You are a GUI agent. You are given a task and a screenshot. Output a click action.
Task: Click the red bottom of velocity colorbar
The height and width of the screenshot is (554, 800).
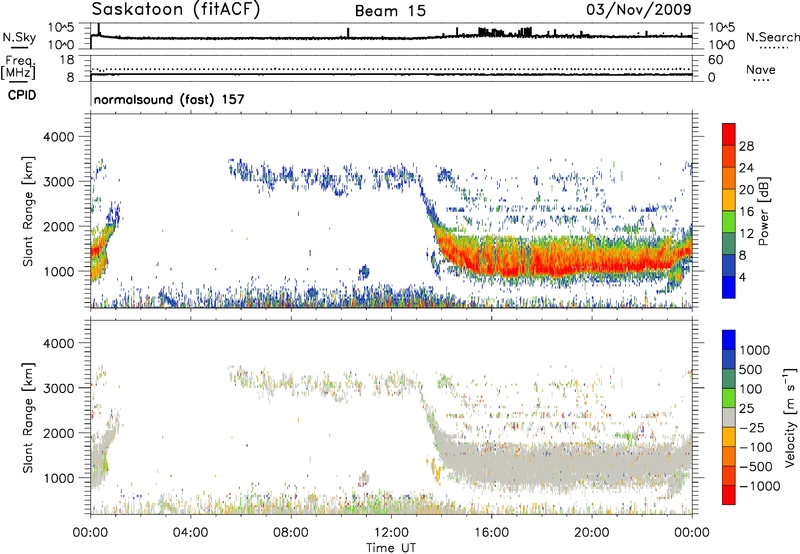coord(729,495)
